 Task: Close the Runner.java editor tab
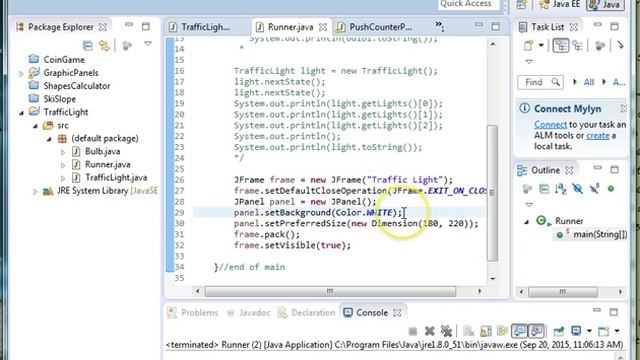323,27
